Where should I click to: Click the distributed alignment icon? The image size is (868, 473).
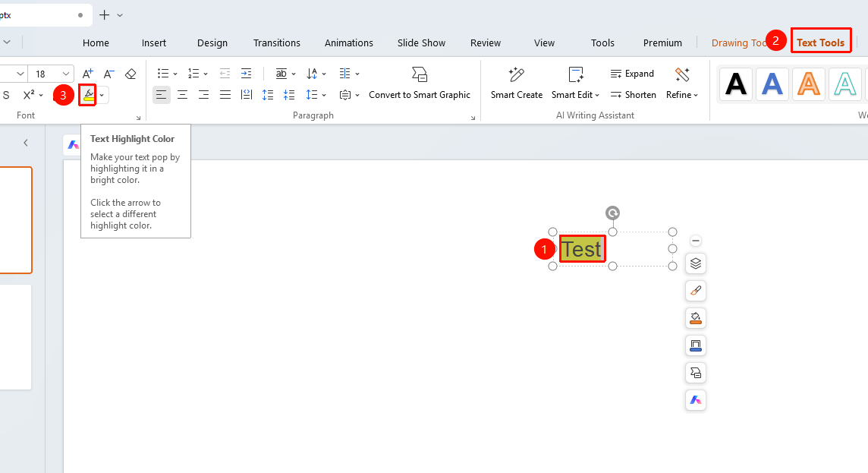click(247, 95)
